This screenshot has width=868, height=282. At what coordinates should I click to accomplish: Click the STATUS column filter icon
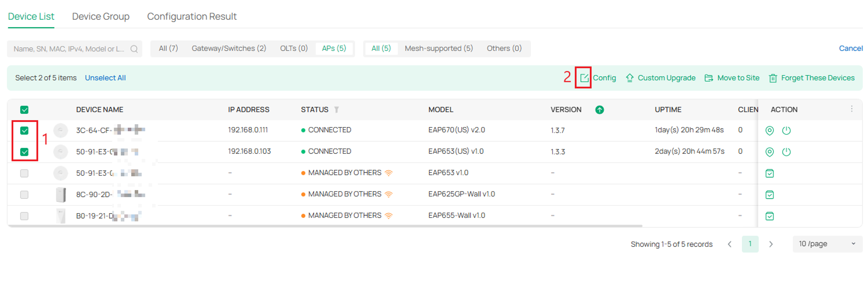point(336,110)
